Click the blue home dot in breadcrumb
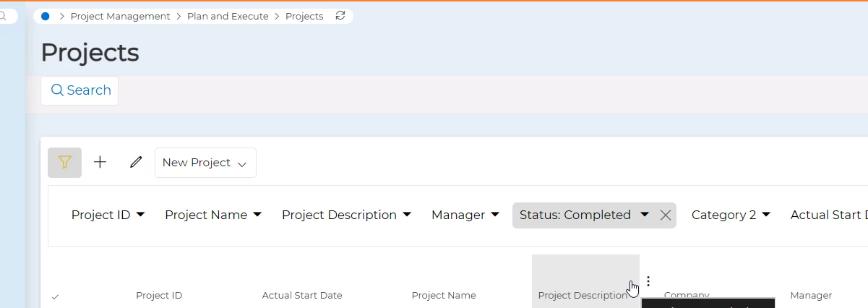The height and width of the screenshot is (308, 868). [x=46, y=16]
